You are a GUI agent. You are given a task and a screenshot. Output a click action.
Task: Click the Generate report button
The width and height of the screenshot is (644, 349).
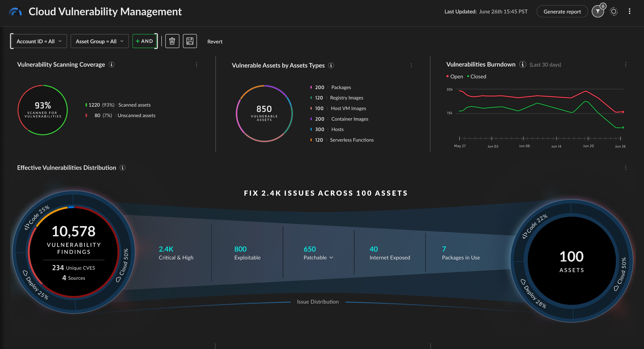pos(562,11)
